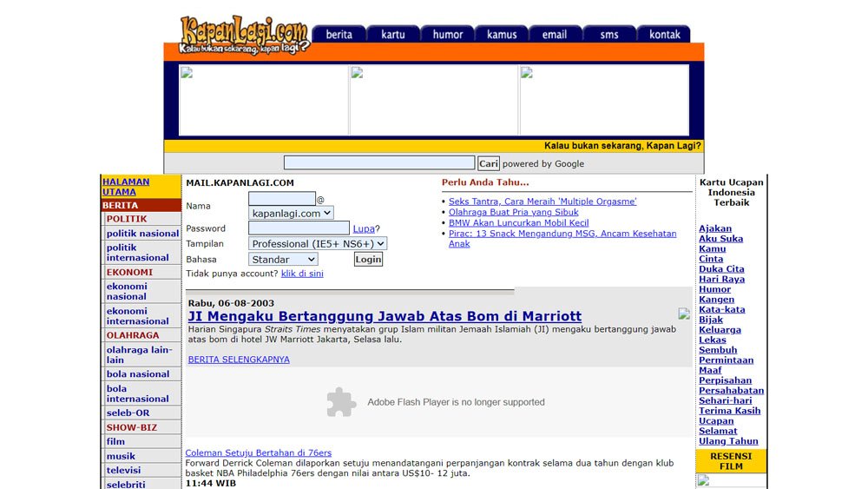The width and height of the screenshot is (868, 489).
Task: Click the KapanLagi.com logo
Action: [244, 35]
